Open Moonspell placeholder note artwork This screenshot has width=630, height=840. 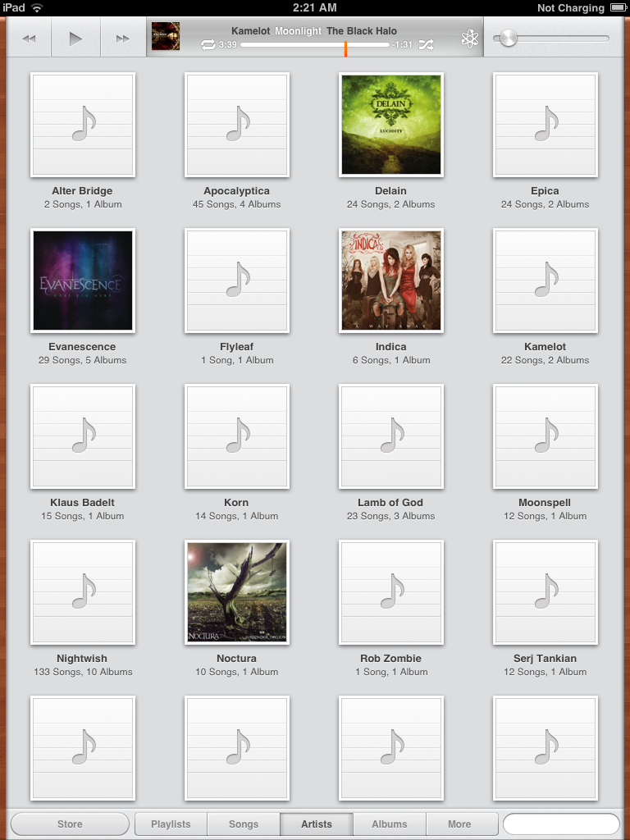[546, 436]
